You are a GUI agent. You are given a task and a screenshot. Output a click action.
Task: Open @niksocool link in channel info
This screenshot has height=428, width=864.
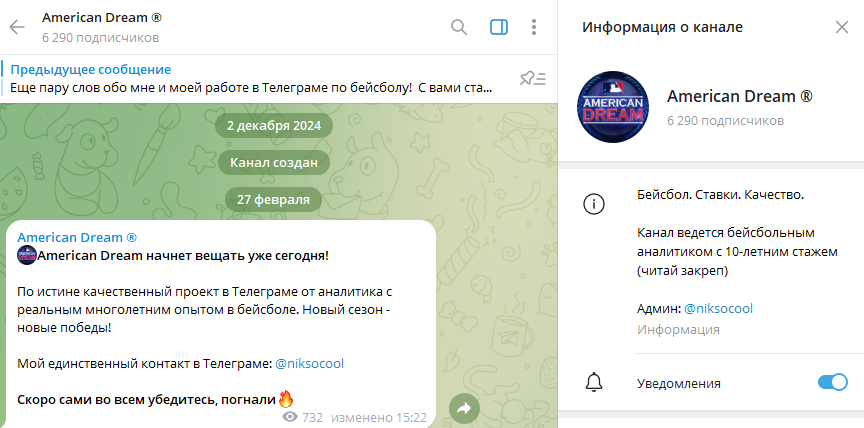tap(718, 308)
